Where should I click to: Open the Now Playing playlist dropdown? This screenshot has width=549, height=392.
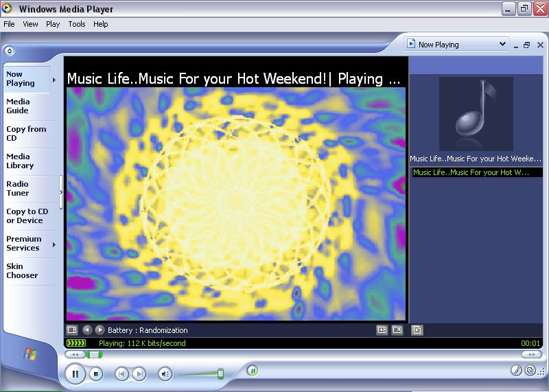pos(456,45)
